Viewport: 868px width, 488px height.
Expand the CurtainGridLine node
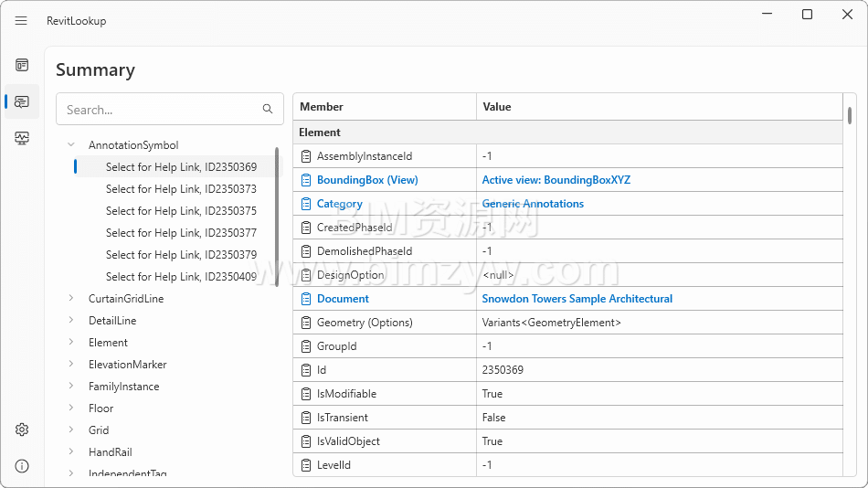71,299
